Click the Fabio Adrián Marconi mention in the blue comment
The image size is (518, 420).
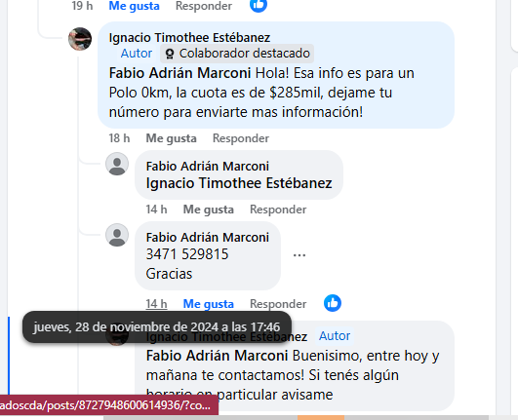click(x=180, y=73)
